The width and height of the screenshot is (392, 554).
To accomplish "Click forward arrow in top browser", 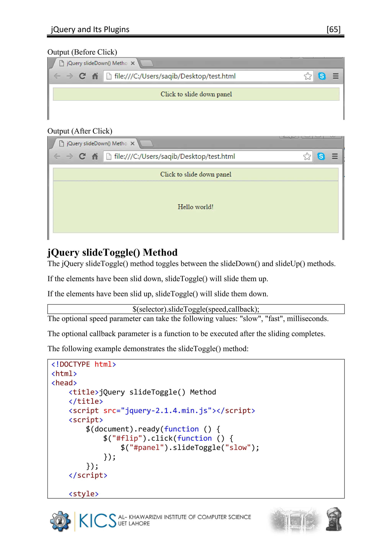I will (70, 76).
